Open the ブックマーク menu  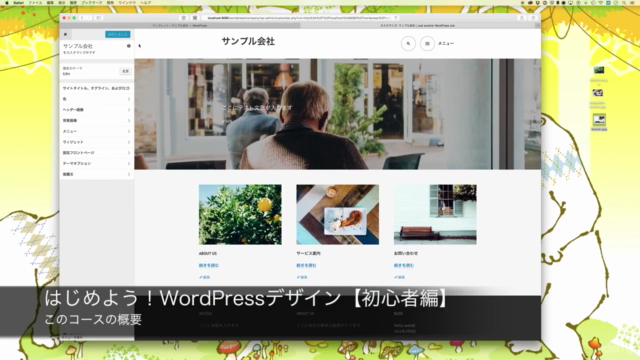pyautogui.click(x=92, y=2)
